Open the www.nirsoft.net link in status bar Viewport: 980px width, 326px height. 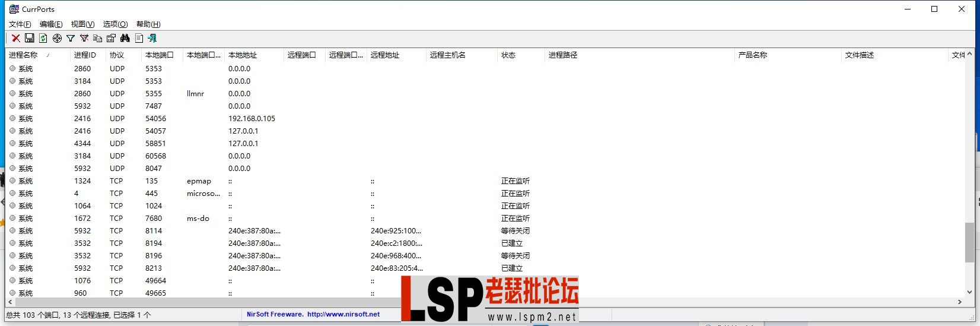343,314
